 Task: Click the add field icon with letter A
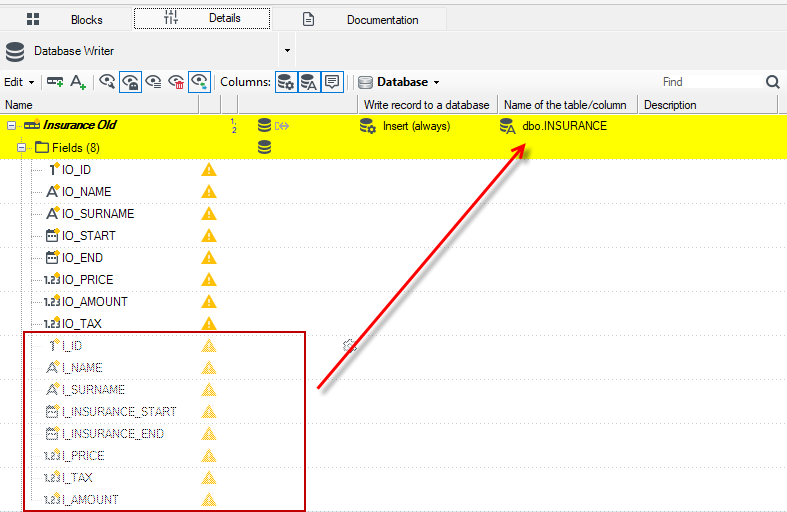pyautogui.click(x=78, y=81)
